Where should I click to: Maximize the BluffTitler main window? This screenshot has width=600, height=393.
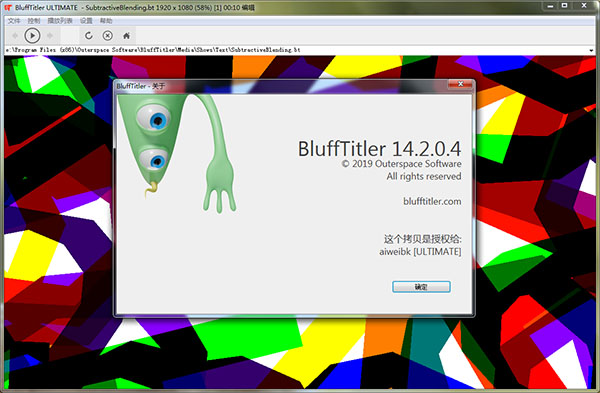tap(564, 6)
